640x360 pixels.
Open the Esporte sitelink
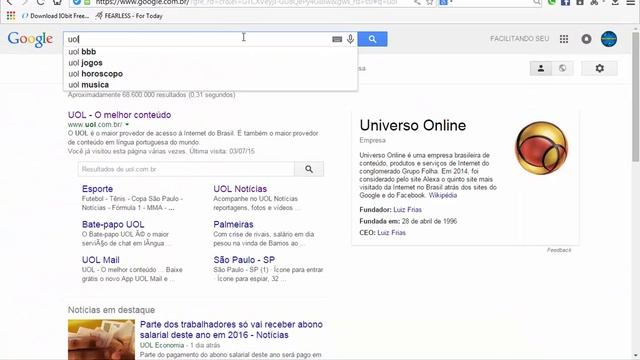coord(97,189)
